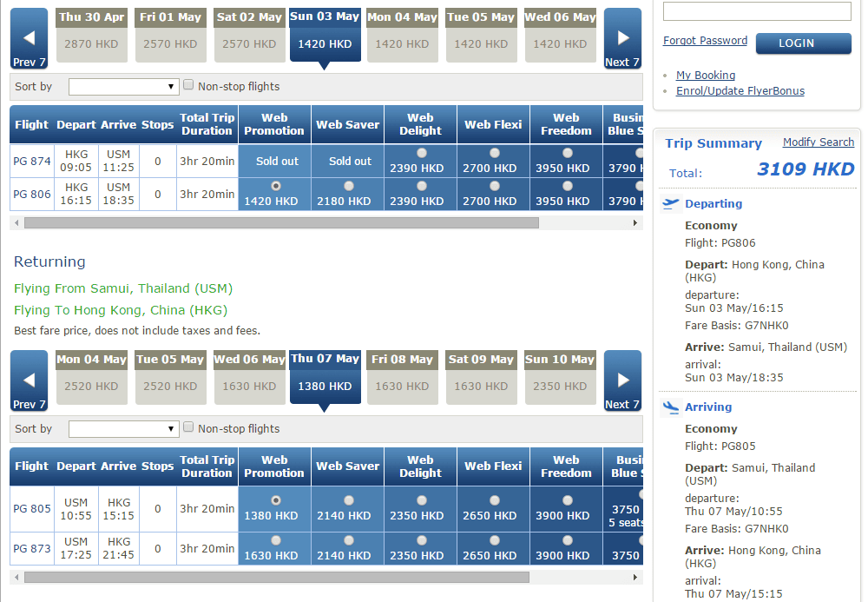This screenshot has height=602, width=868.
Task: Select Web Promotion 1630 HKD for PG 873
Action: click(x=275, y=540)
